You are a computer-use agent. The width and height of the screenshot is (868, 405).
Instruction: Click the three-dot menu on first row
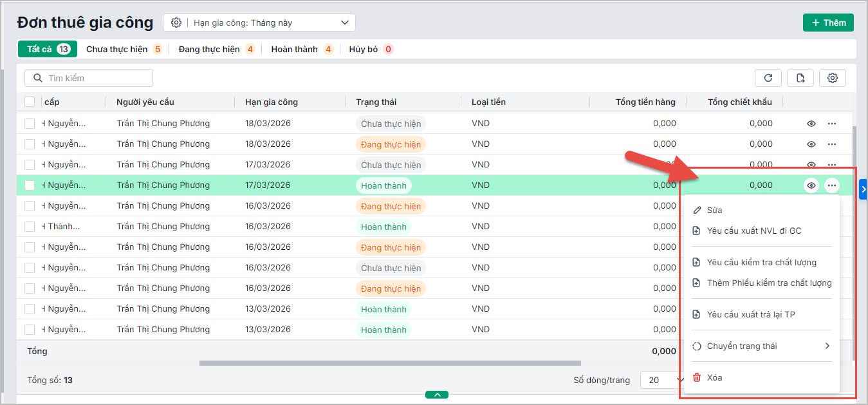click(832, 124)
